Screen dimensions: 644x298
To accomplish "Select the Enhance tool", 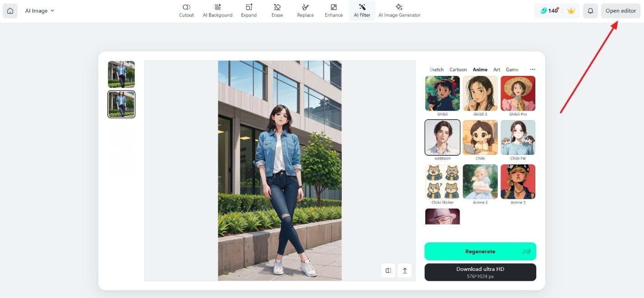I will click(x=334, y=11).
